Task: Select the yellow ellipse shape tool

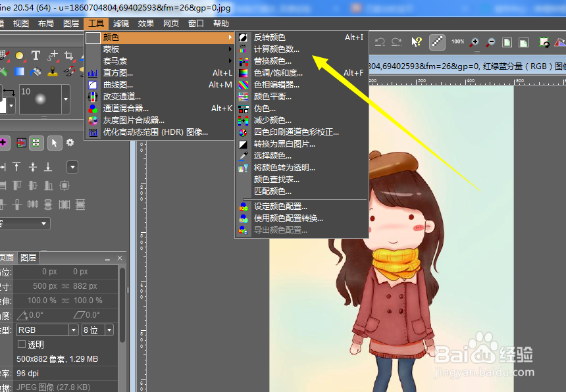Action: [x=19, y=55]
